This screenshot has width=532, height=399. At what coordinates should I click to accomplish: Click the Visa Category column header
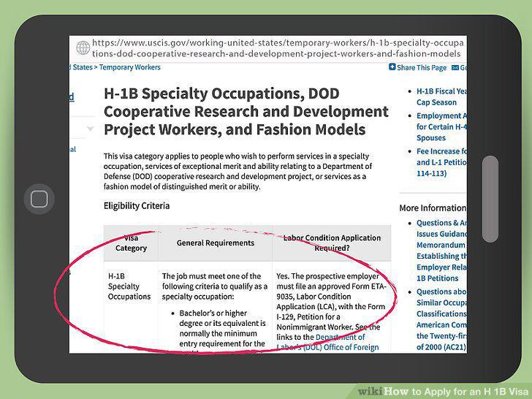click(x=131, y=243)
